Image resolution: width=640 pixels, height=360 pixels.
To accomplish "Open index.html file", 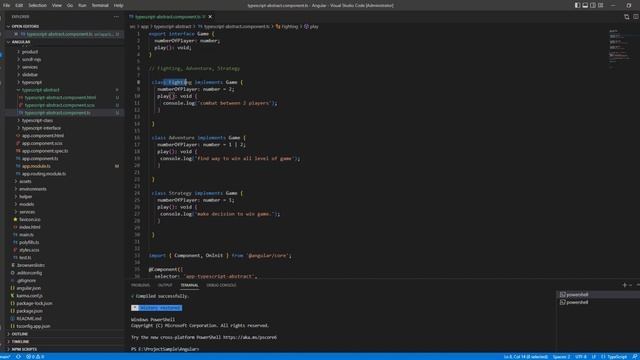I will [x=30, y=227].
